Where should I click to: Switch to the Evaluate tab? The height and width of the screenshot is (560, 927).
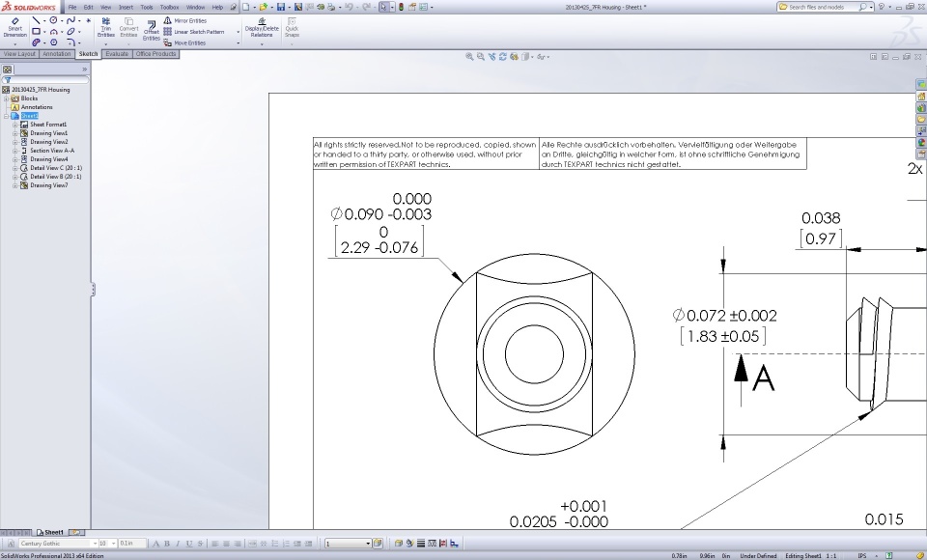tap(117, 54)
